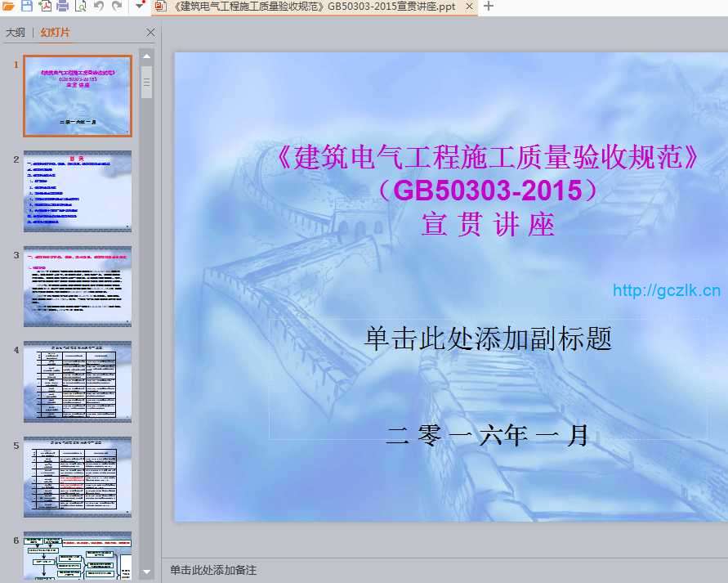This screenshot has width=728, height=583.
Task: Click the thumbnail panel scroll down arrow
Action: [x=147, y=572]
